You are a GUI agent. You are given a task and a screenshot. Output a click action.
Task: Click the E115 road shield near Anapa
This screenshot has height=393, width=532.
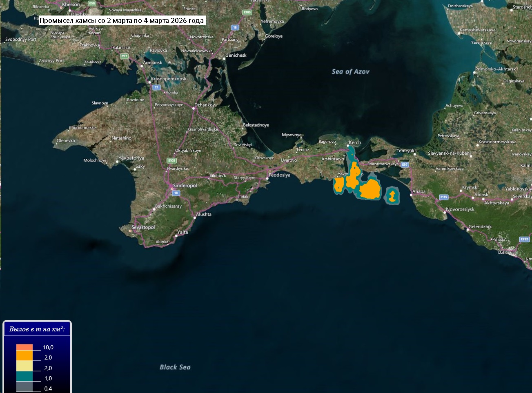tap(444, 197)
